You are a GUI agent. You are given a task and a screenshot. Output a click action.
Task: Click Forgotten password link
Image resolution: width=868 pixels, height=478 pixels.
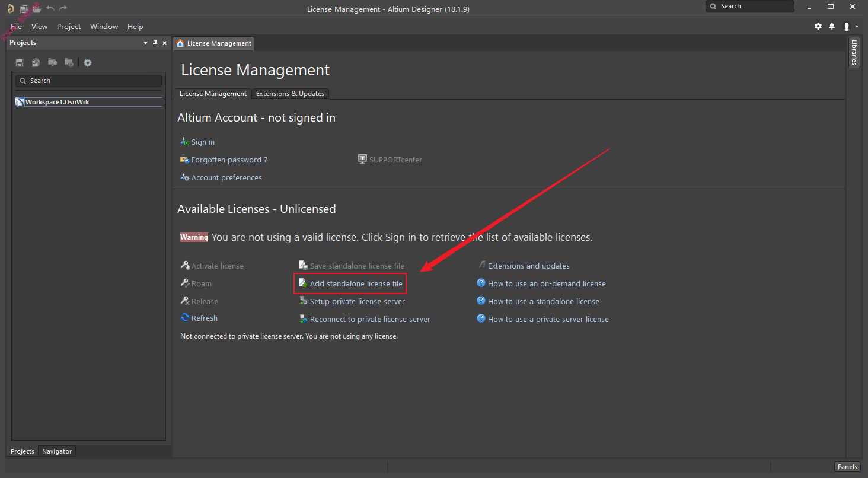[229, 160]
